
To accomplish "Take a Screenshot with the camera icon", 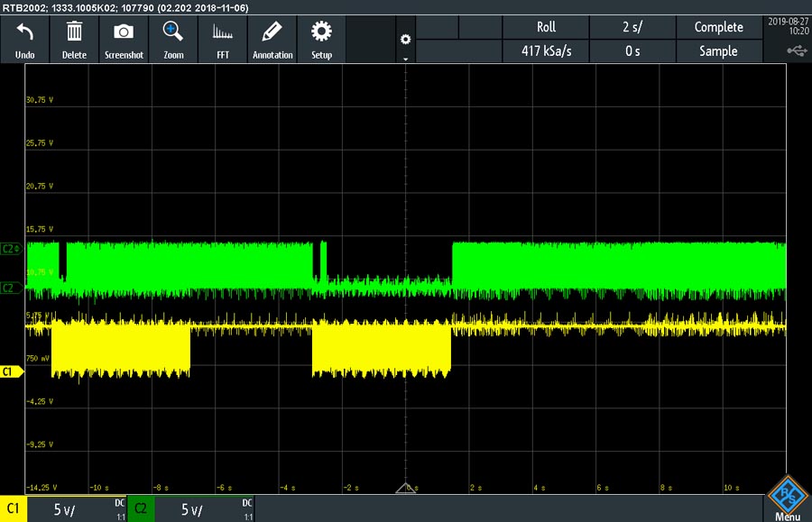I will (124, 32).
